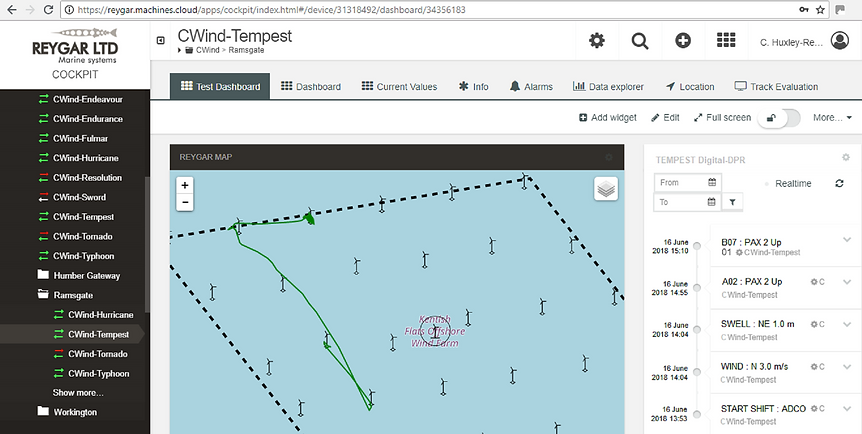Click the Kentish Flats Offshore Wind Farm label

coord(434,331)
